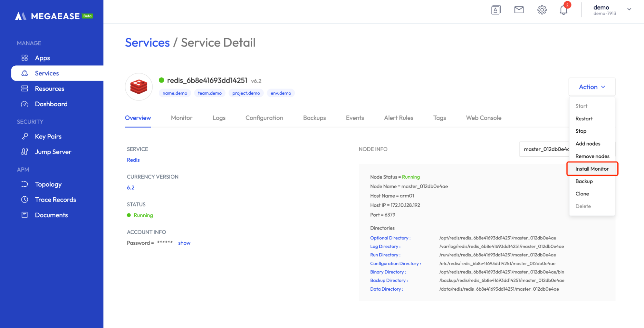Choose Remove nodes from Action menu
Viewport: 644px width, 328px height.
click(x=592, y=156)
